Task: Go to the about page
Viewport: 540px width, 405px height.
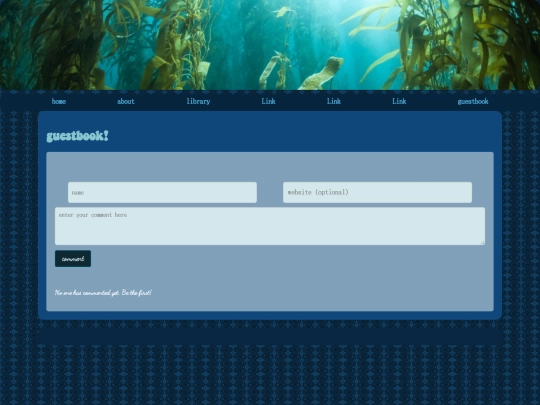Action: point(126,101)
